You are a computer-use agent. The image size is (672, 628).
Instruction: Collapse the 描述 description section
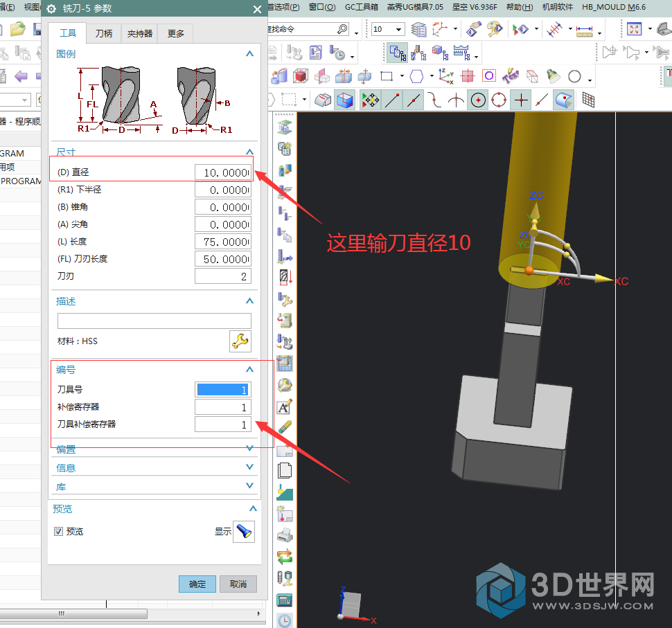(x=250, y=301)
